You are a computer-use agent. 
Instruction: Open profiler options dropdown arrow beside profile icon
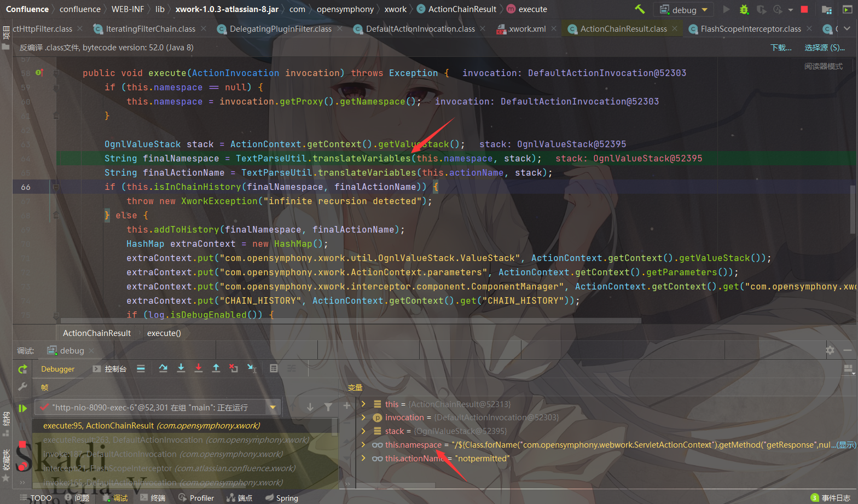[791, 10]
